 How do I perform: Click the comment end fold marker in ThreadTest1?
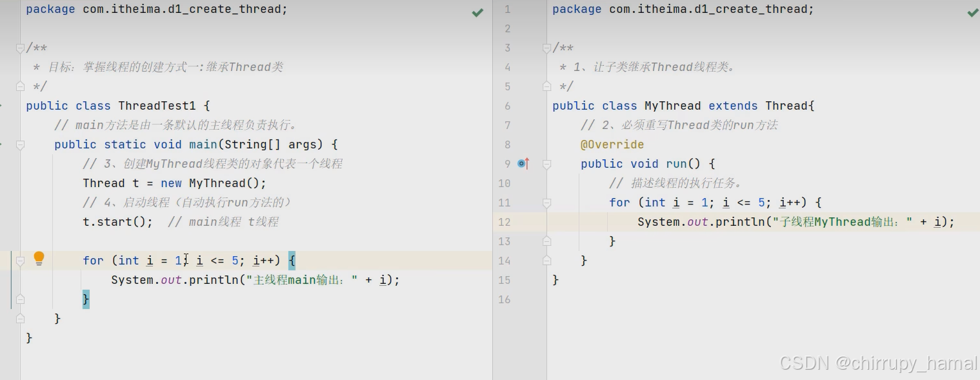pyautogui.click(x=20, y=86)
